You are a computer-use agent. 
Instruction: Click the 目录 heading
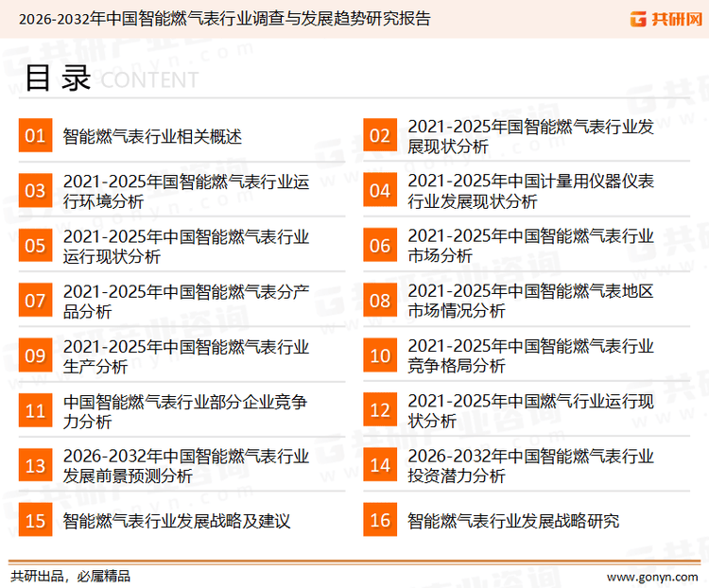58,78
